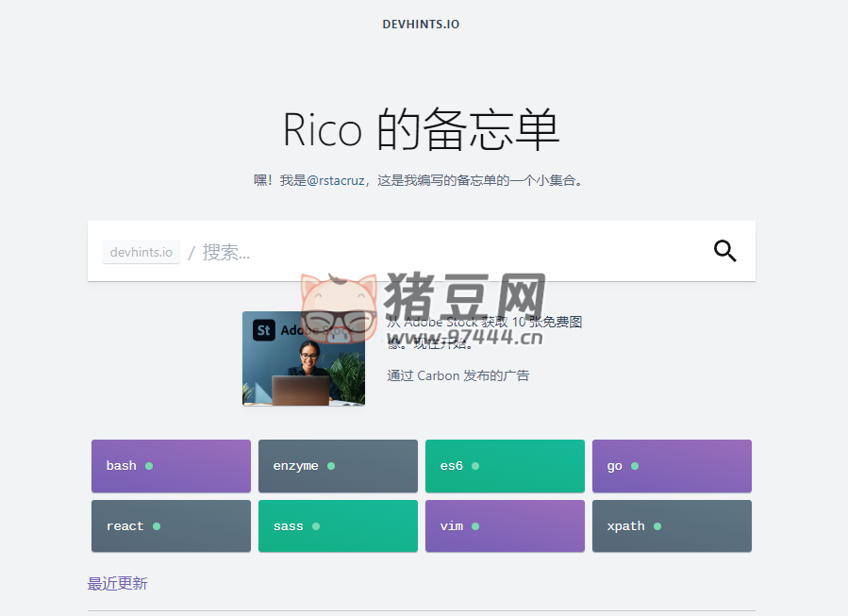This screenshot has height=616, width=848.
Task: Open the vim cheatsheet tile
Action: 504,525
